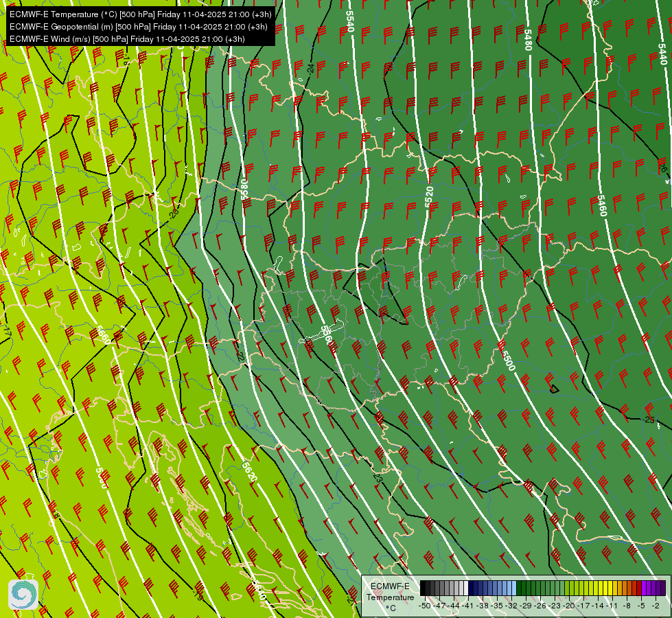Viewport: 672px width, 618px height.
Task: Click the legend title ECMWF-E Temperature °C
Action: 390,597
